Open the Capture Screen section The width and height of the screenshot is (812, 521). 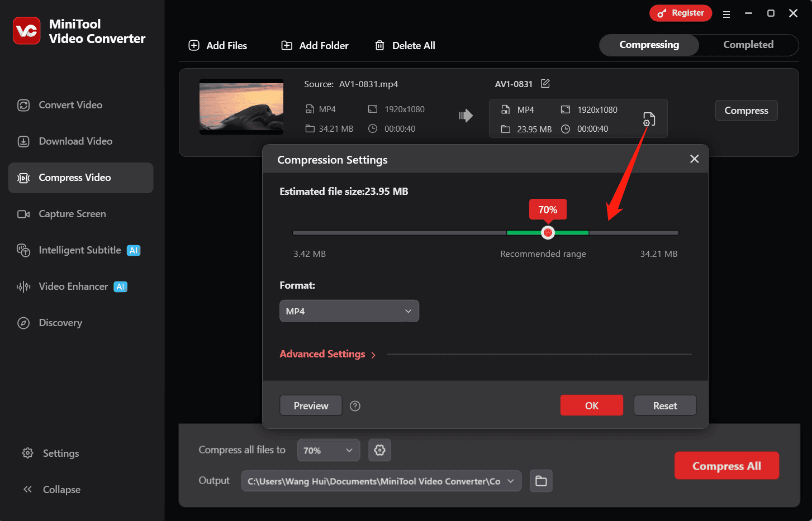pyautogui.click(x=81, y=214)
